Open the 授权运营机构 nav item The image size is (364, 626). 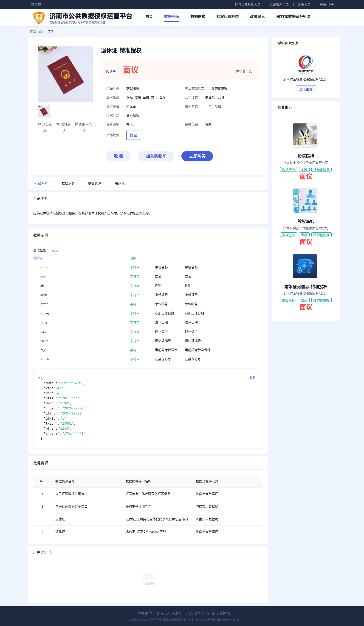point(228,17)
